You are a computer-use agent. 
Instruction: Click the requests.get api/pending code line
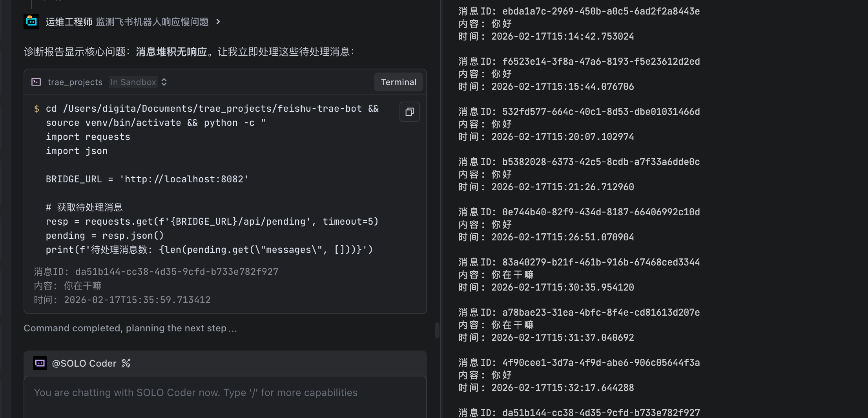click(212, 222)
